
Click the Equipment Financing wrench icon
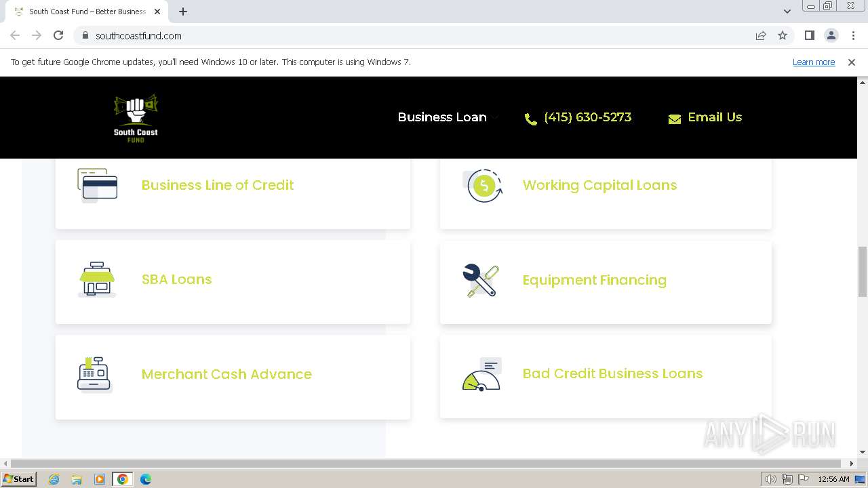(x=481, y=280)
